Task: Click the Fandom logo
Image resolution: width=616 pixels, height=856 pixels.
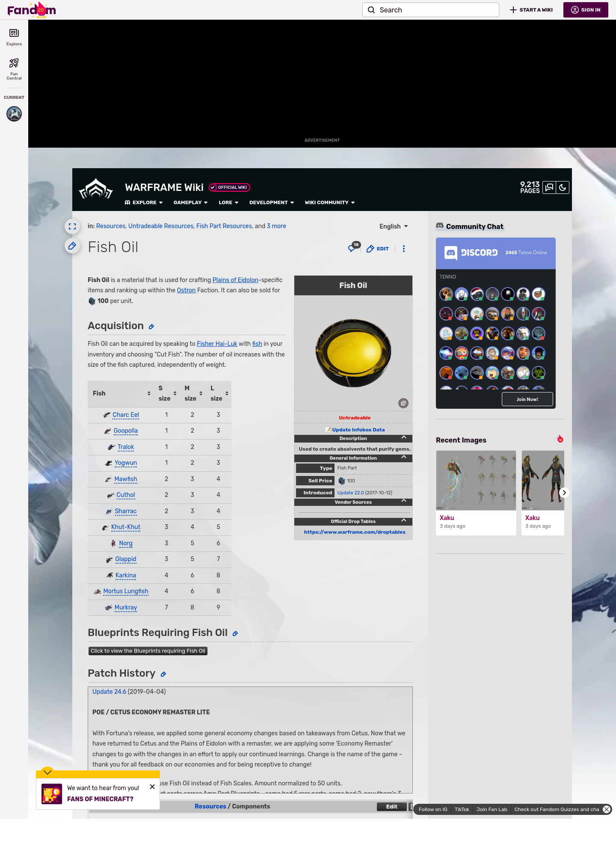Action: click(x=32, y=10)
